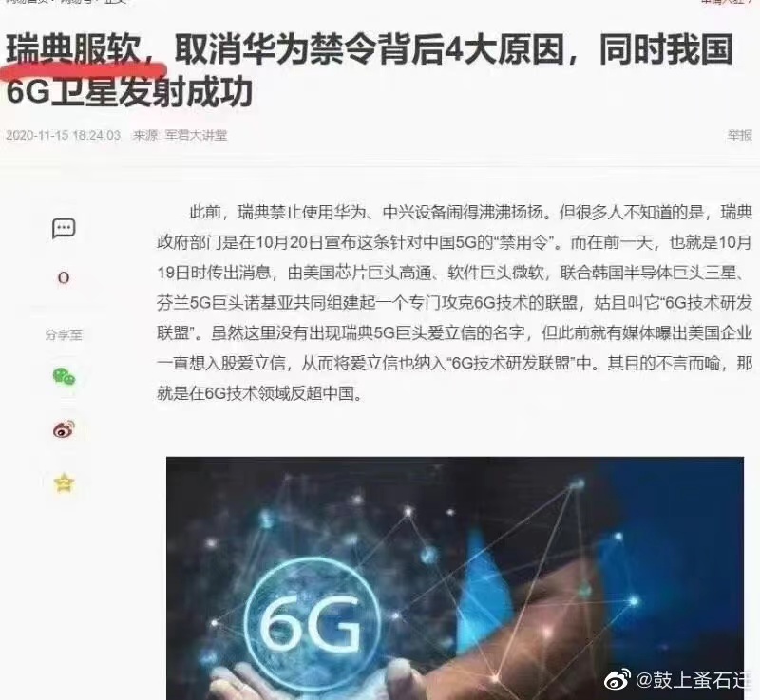Viewport: 760px width, 700px height.
Task: Click the 分享至 share label
Action: (x=64, y=334)
